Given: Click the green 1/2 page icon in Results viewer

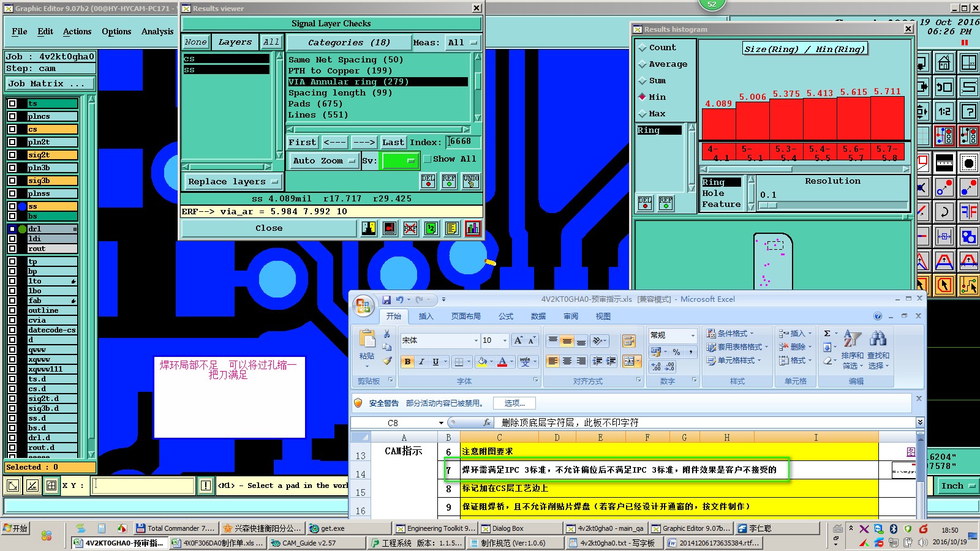Looking at the screenshot, I should click(x=431, y=228).
